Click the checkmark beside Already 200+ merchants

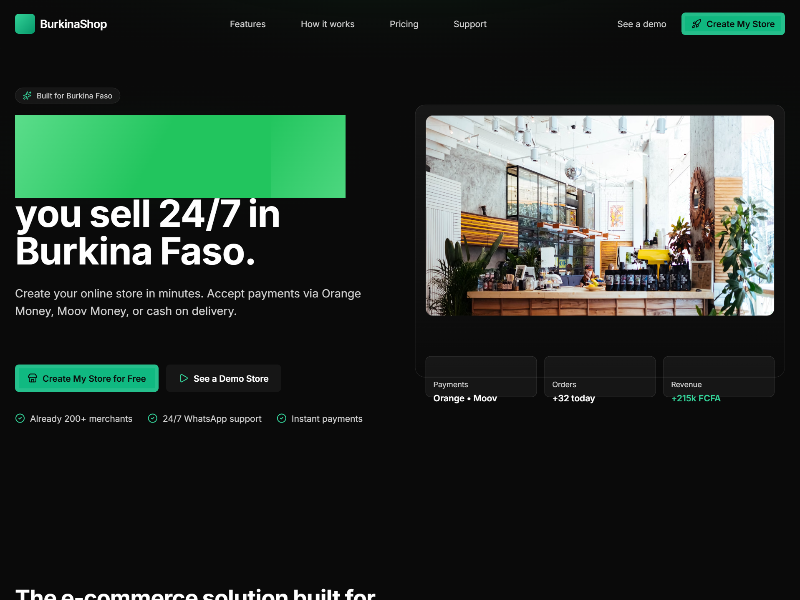coord(18,418)
